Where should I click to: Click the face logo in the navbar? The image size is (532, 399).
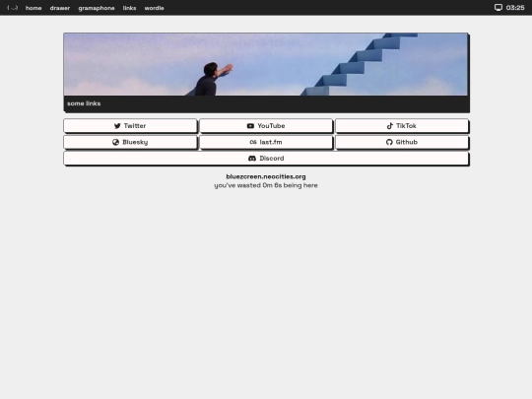point(12,8)
